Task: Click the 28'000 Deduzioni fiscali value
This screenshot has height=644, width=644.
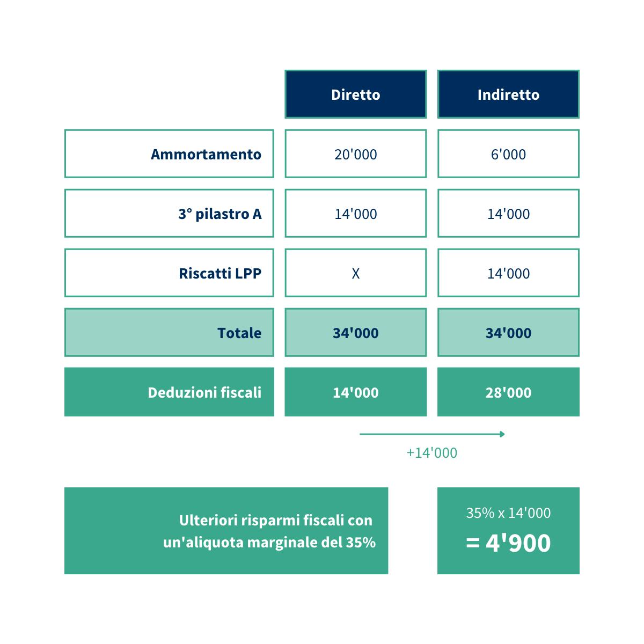Action: tap(508, 392)
